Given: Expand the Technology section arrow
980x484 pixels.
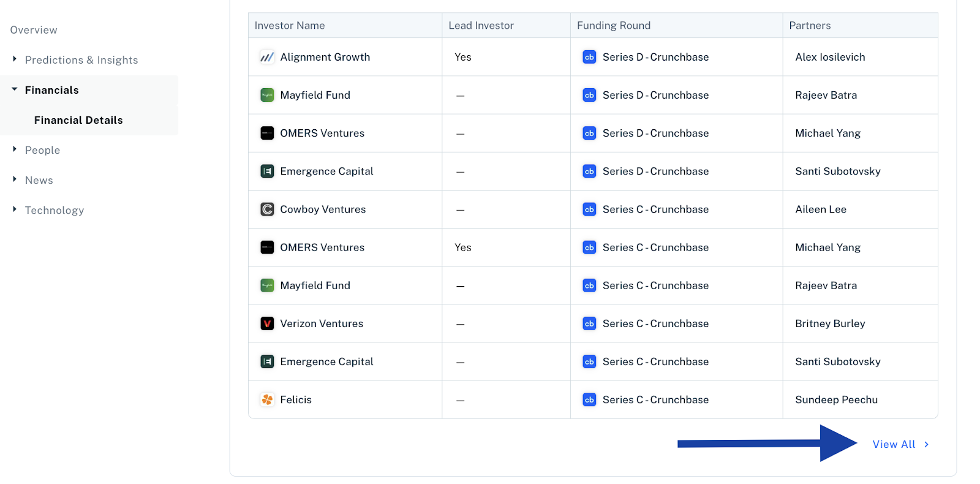Looking at the screenshot, I should [14, 209].
